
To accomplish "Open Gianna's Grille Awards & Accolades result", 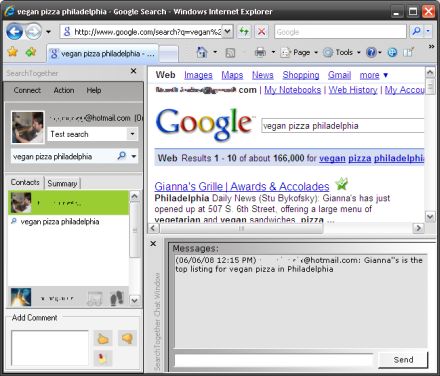I will 242,186.
